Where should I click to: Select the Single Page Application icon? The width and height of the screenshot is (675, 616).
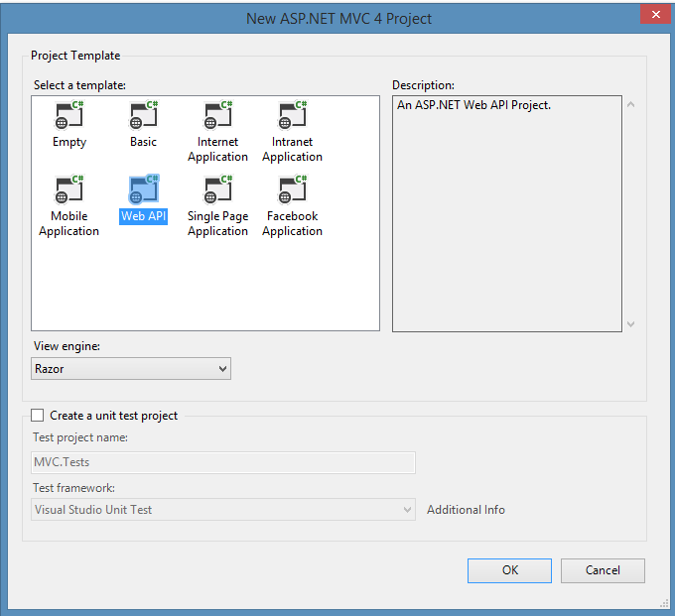click(x=217, y=190)
